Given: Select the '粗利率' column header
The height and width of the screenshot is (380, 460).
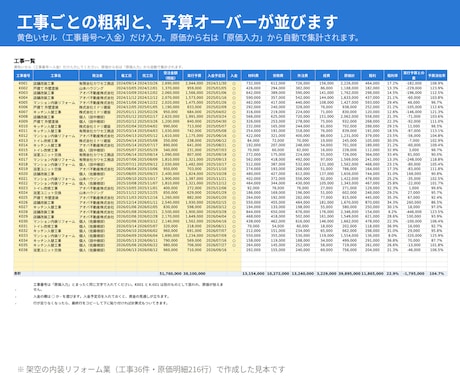Looking at the screenshot, I should pos(392,76).
